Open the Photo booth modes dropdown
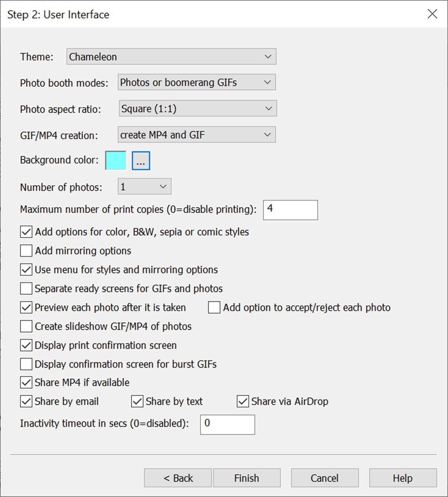448x497 pixels. point(197,82)
